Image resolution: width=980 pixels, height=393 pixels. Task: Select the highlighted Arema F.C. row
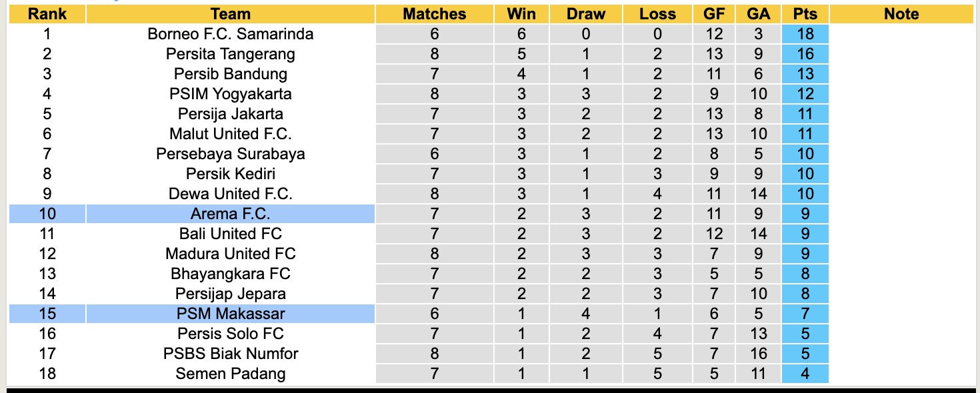[230, 214]
